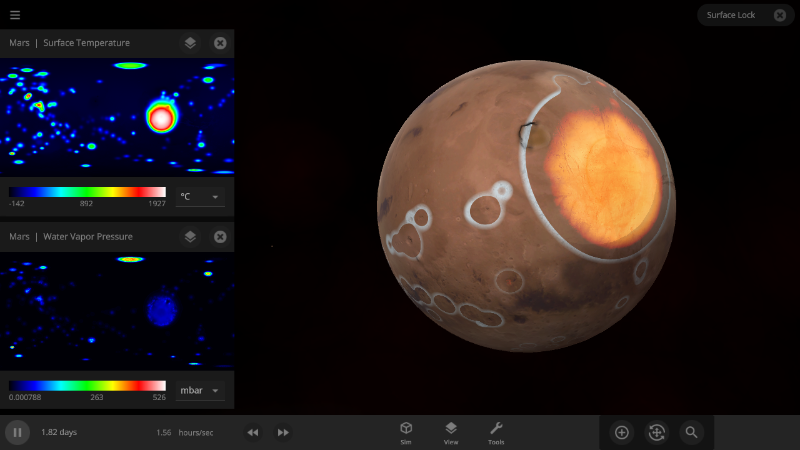Close the Surface Temperature panel
The image size is (800, 450).
point(220,43)
